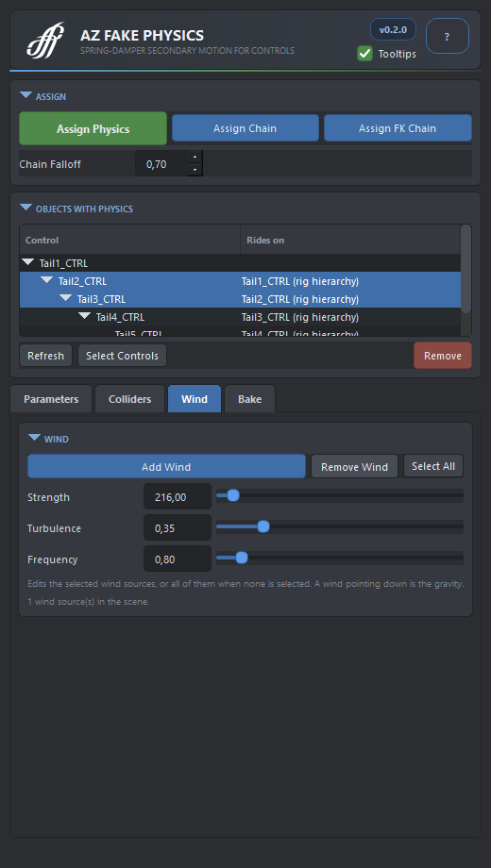Click the Select All button
This screenshot has width=491, height=868.
(433, 466)
